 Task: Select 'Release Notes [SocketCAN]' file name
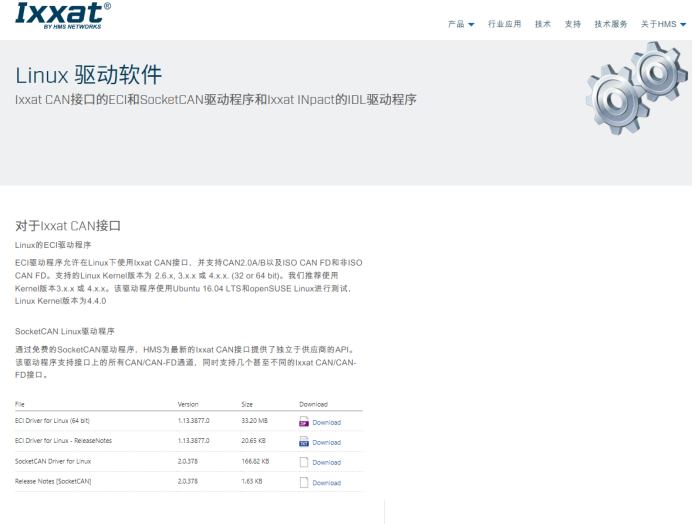click(53, 481)
